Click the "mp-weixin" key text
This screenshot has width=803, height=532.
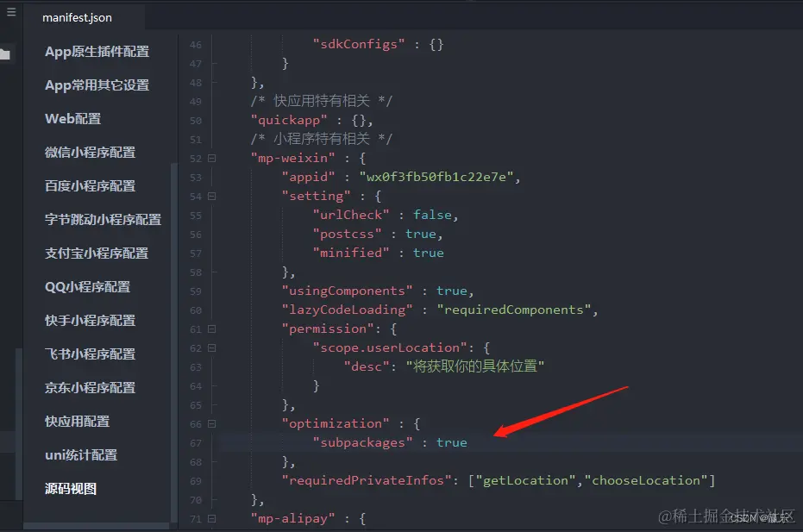pyautogui.click(x=293, y=158)
